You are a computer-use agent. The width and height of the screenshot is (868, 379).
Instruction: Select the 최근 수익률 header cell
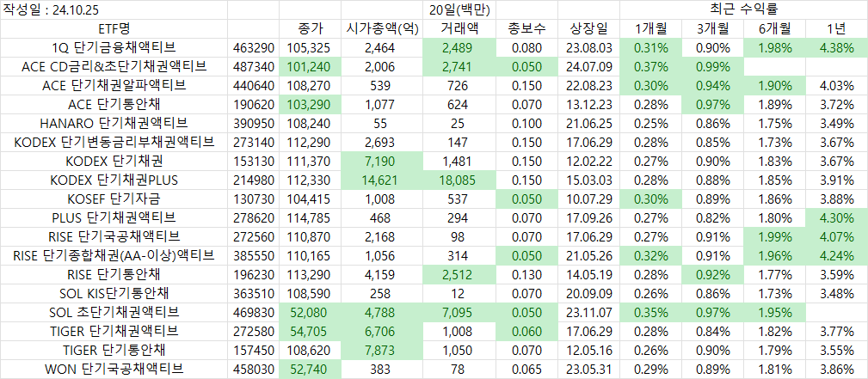743,9
